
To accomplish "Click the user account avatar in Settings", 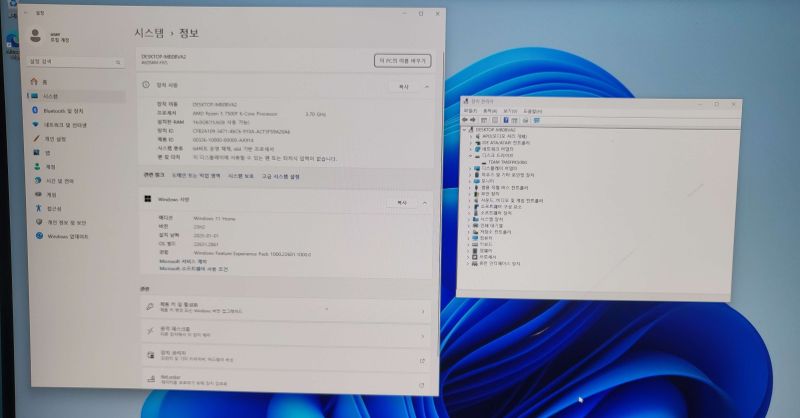I will tap(35, 36).
